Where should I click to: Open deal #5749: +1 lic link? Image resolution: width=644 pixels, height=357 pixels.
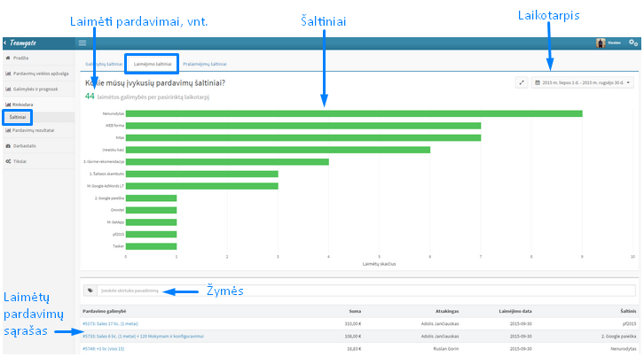click(104, 349)
